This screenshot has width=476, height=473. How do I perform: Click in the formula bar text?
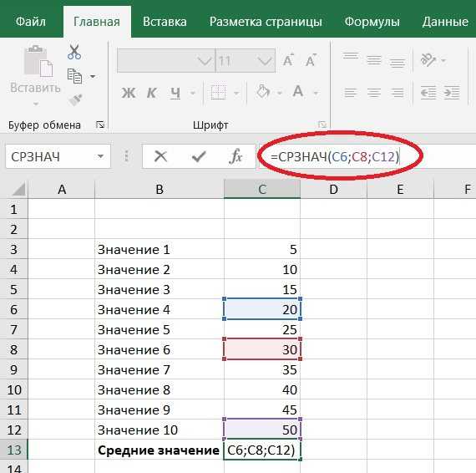click(335, 157)
